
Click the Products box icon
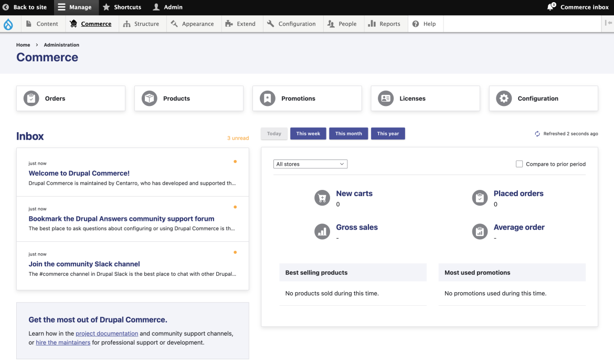click(x=150, y=99)
